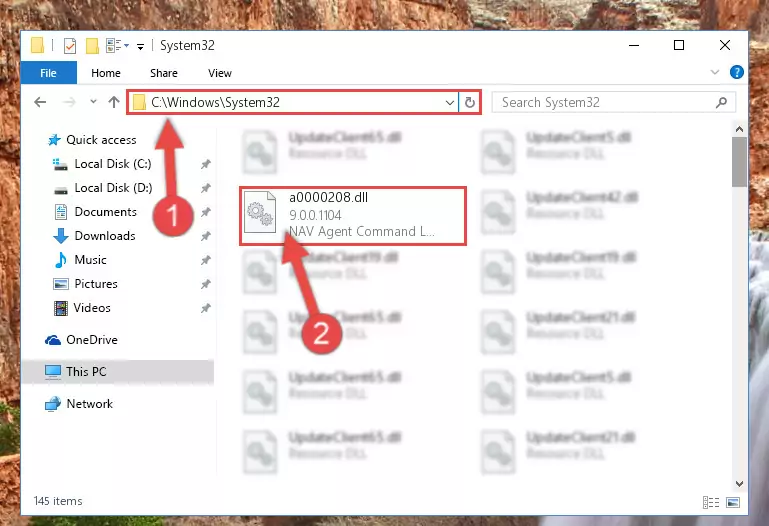Click the pin icon beside Videos
The width and height of the screenshot is (769, 526).
[x=205, y=308]
